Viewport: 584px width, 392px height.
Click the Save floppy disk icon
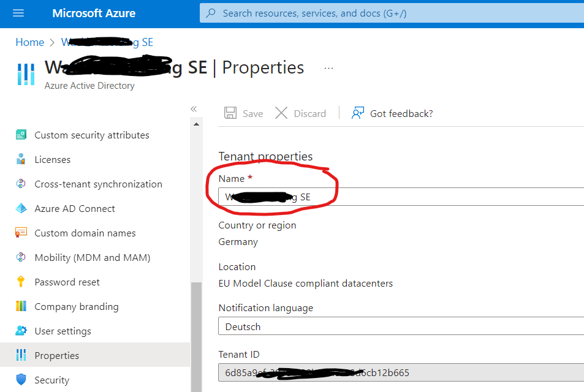click(x=230, y=113)
